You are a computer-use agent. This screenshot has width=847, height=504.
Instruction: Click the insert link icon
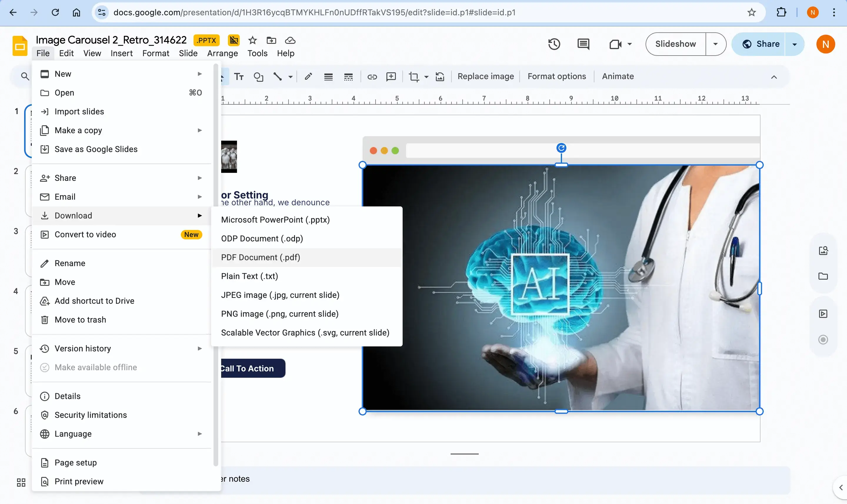pos(372,77)
